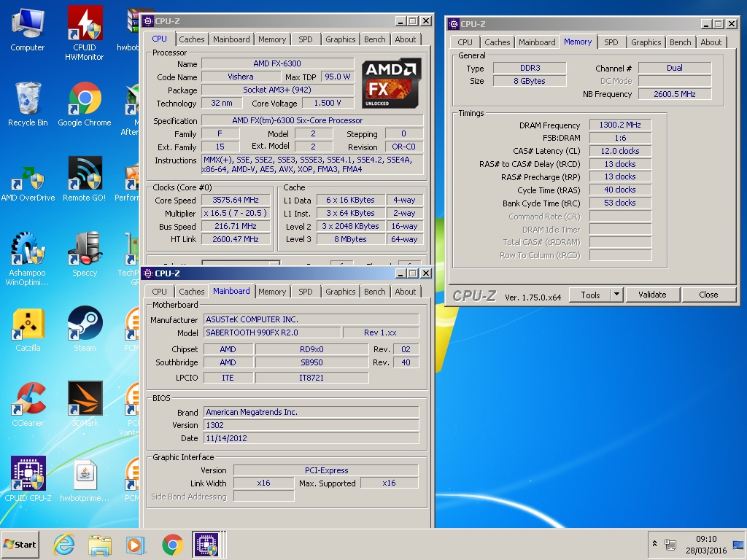Open the taskbar clock showing 09:10
747x560 pixels.
click(706, 544)
